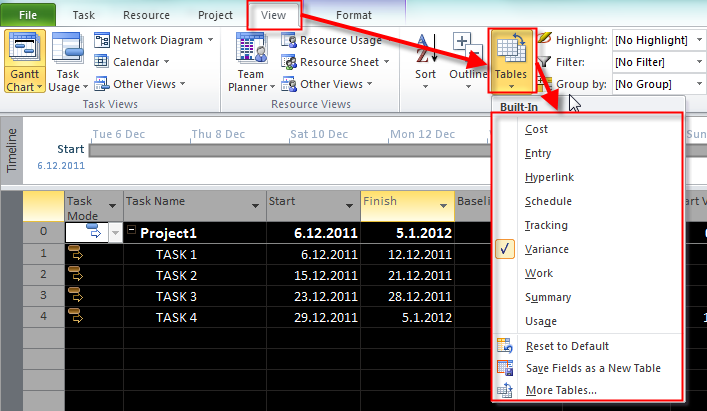Open the Network Diagram view
This screenshot has width=707, height=411.
(x=154, y=40)
